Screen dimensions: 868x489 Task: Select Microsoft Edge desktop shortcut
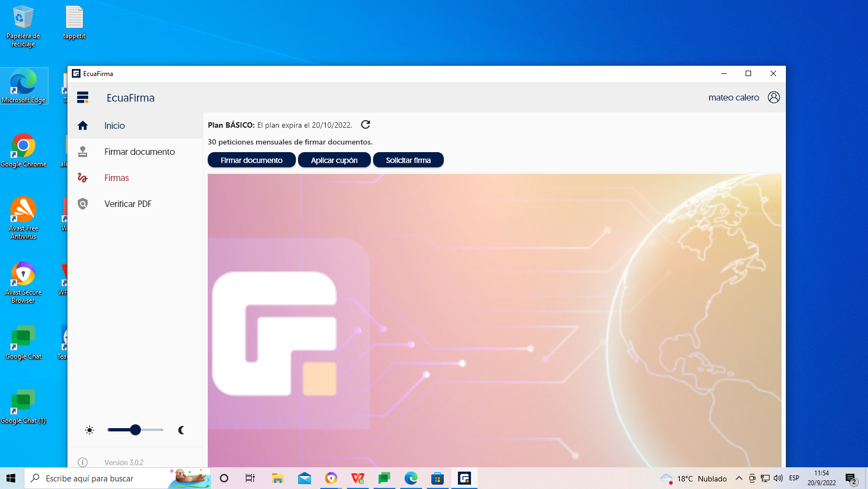23,86
